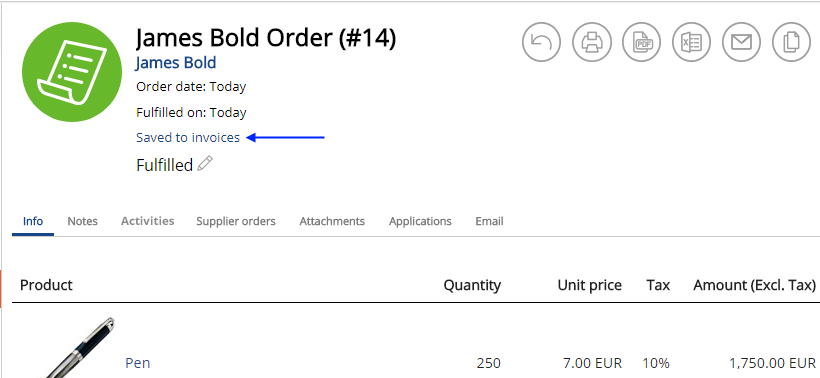820x378 pixels.
Task: Open the Attachments tab
Action: (332, 221)
